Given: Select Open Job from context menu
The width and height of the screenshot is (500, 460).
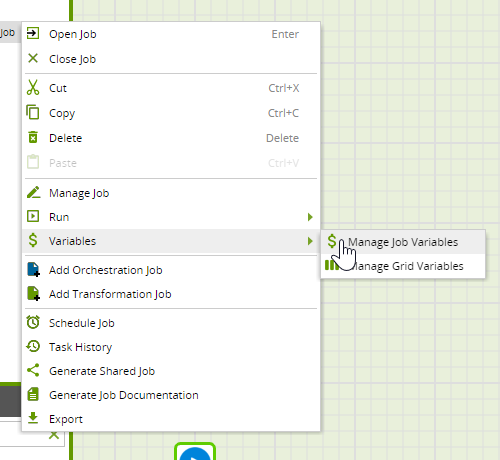Looking at the screenshot, I should click(171, 34).
